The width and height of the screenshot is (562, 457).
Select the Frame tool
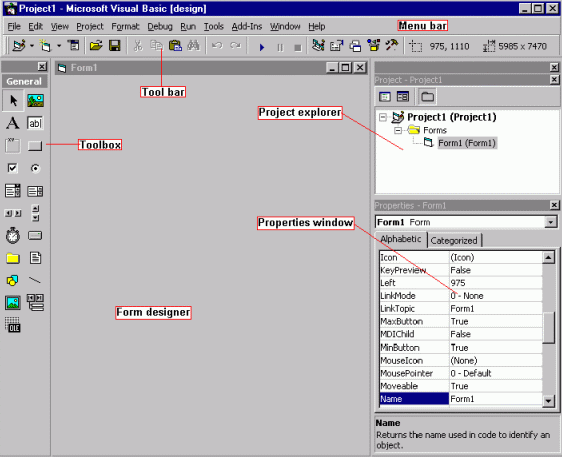pos(13,146)
